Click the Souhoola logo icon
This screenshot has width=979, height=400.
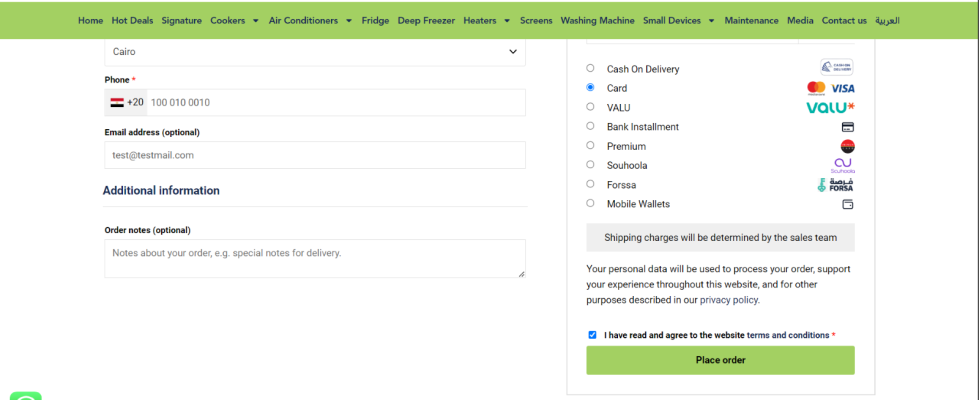842,165
